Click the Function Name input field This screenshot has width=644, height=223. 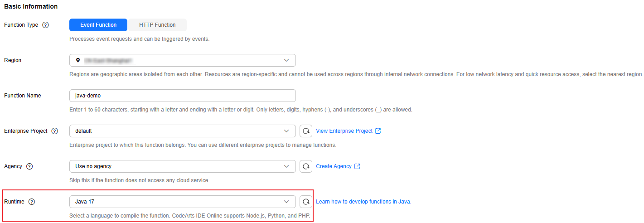point(182,96)
